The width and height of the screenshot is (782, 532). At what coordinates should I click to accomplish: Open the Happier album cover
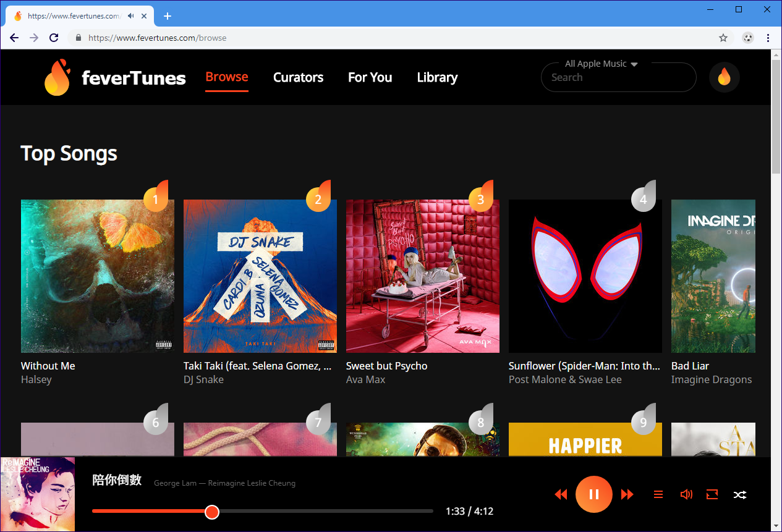coord(585,439)
